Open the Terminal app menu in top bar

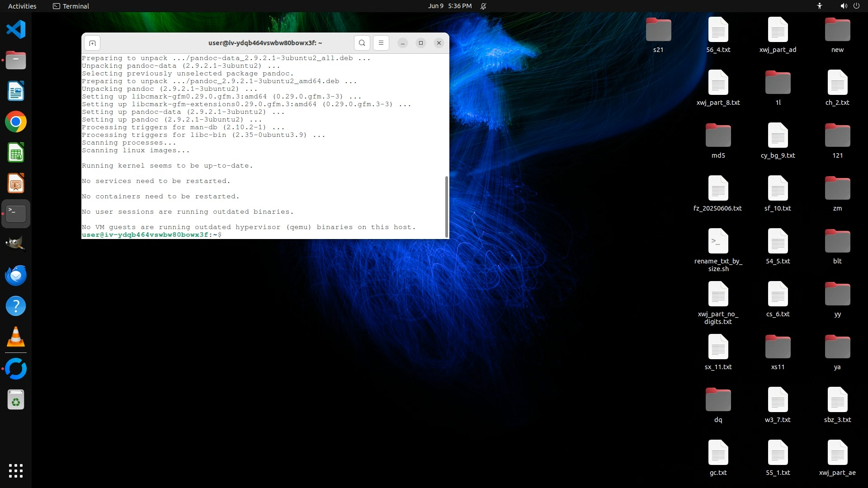(x=71, y=6)
